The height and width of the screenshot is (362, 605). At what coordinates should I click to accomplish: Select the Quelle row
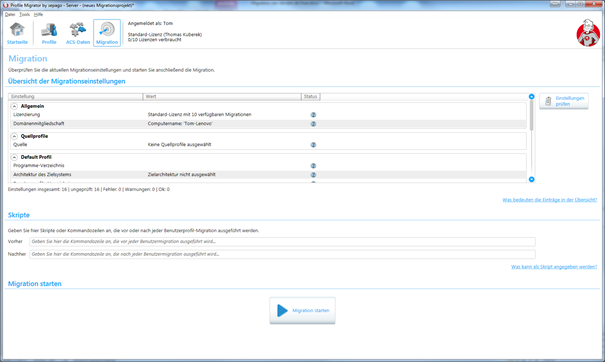click(269, 145)
